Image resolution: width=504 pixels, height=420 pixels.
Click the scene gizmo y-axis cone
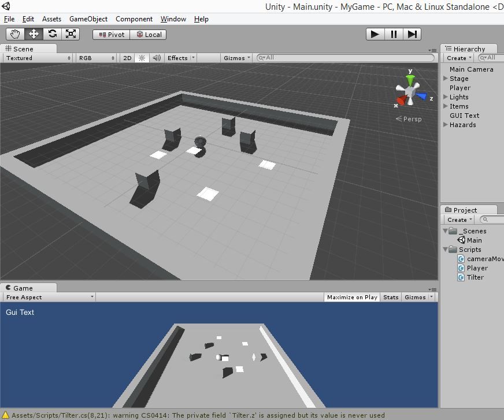tap(410, 79)
